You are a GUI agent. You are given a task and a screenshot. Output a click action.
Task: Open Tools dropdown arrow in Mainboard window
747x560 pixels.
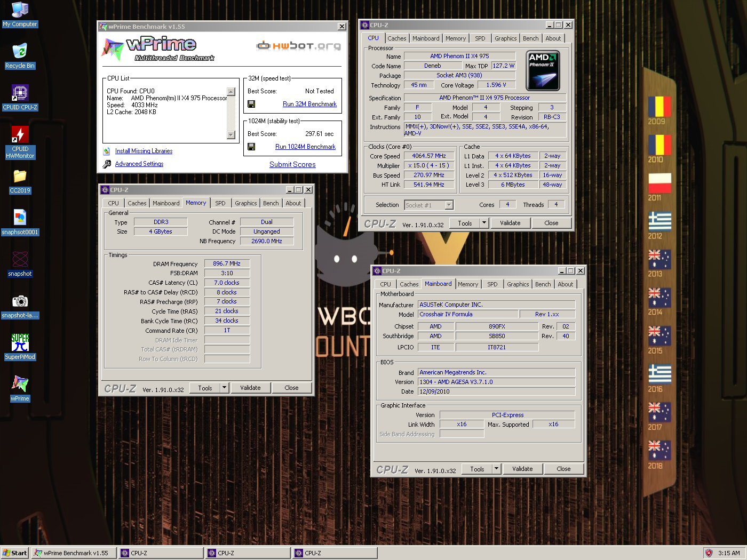click(496, 469)
